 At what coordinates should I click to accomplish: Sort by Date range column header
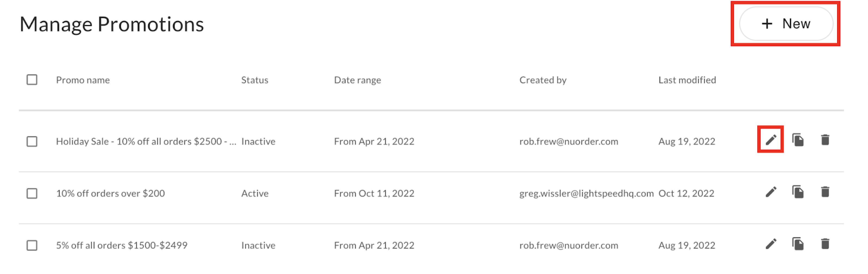(358, 80)
